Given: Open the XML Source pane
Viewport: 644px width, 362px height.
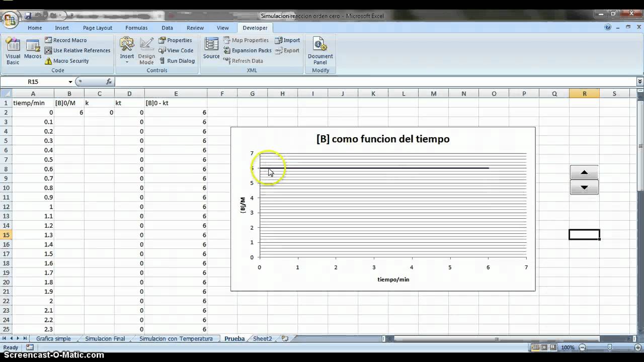Looking at the screenshot, I should 211,48.
